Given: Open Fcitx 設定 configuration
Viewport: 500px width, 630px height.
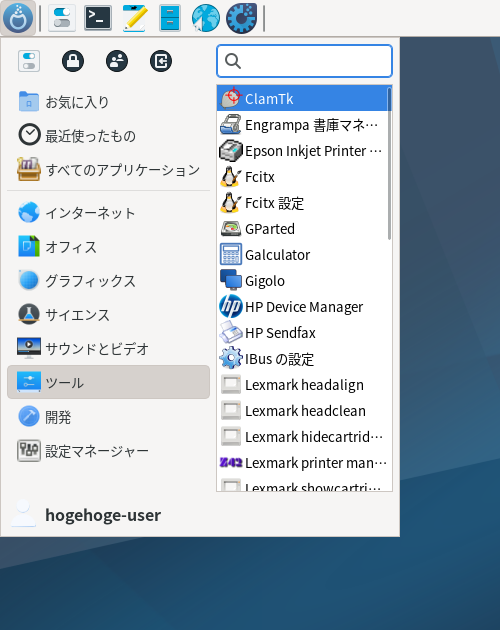Looking at the screenshot, I should (302, 202).
